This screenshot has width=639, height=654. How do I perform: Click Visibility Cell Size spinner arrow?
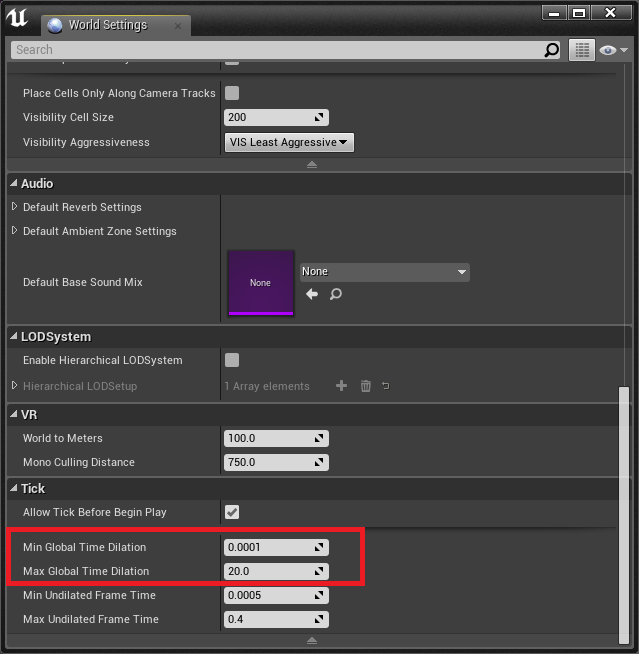click(x=319, y=117)
